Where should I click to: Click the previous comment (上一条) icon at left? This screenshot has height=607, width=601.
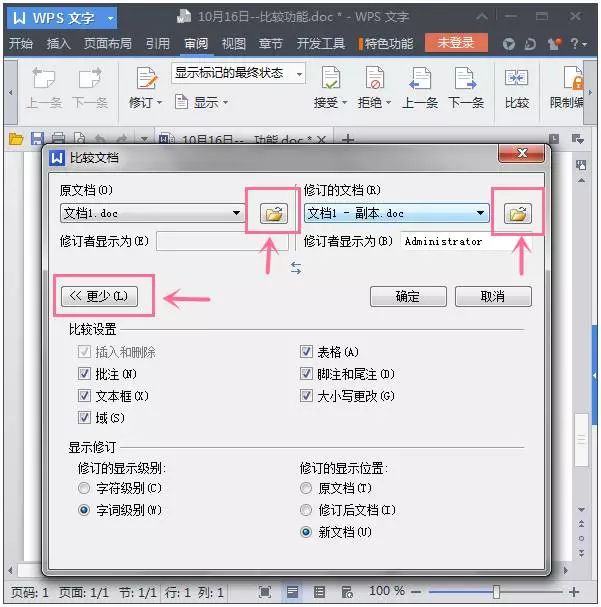click(x=44, y=79)
